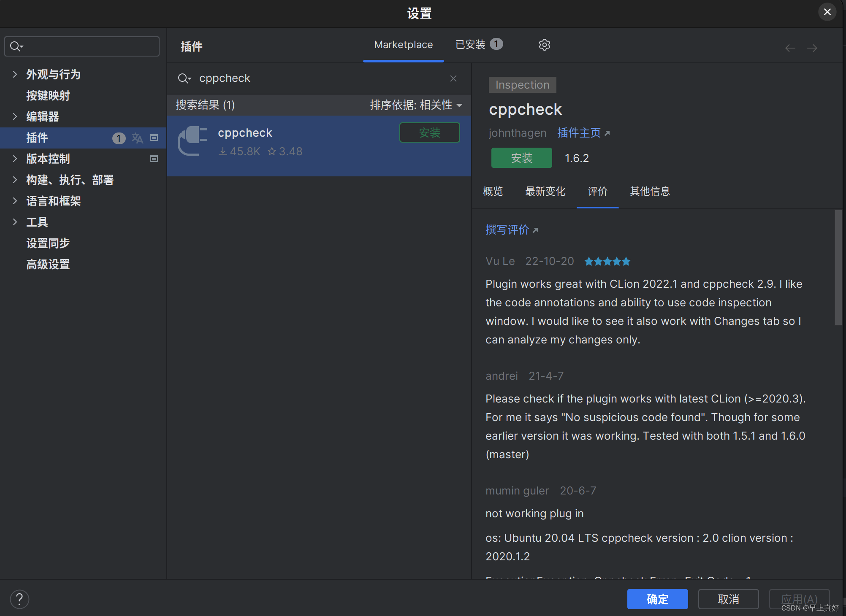
Task: Click the cppcheck title in the detail pane
Action: pos(525,110)
